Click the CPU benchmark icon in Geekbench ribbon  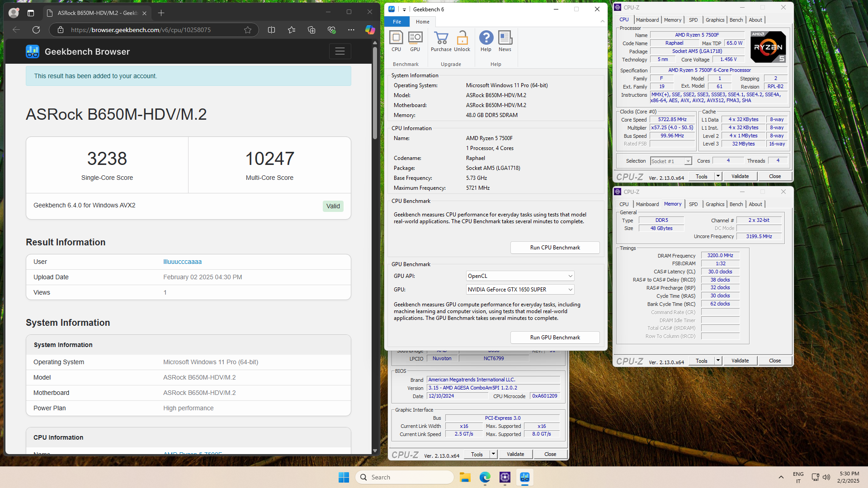point(396,42)
